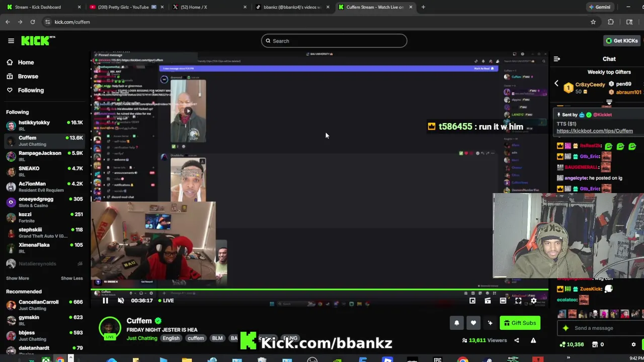644x362 pixels.
Task: Switch to Stream - Kick Dashboard tab
Action: (x=43, y=7)
